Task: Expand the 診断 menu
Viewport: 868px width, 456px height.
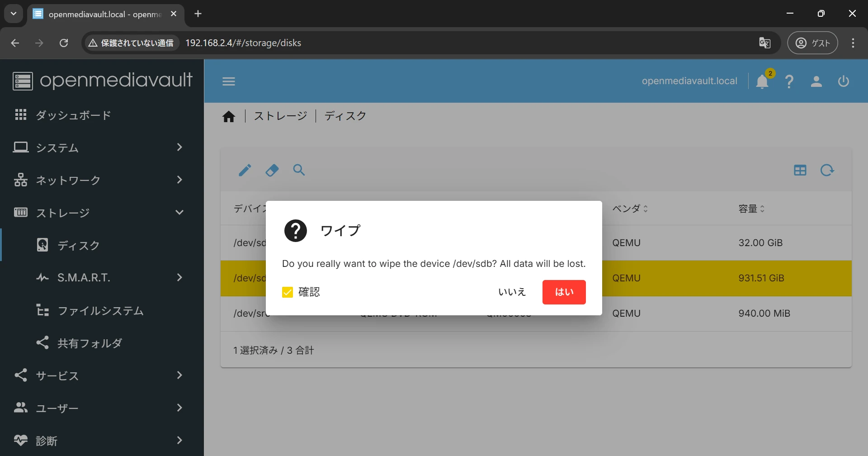Action: (x=102, y=440)
